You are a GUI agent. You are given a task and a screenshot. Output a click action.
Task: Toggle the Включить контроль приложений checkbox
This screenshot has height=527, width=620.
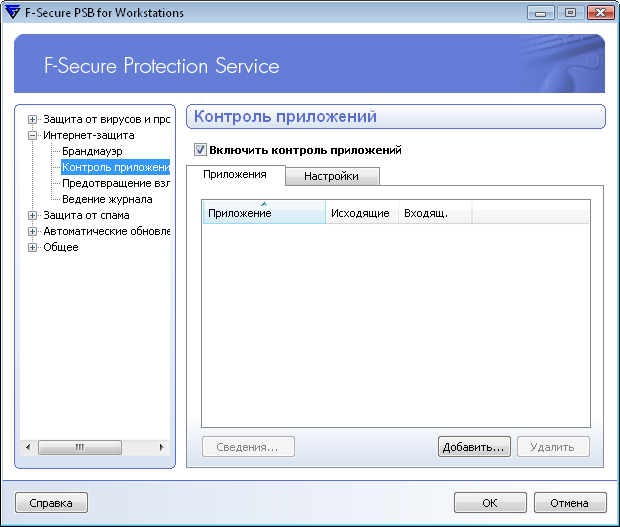(x=200, y=150)
